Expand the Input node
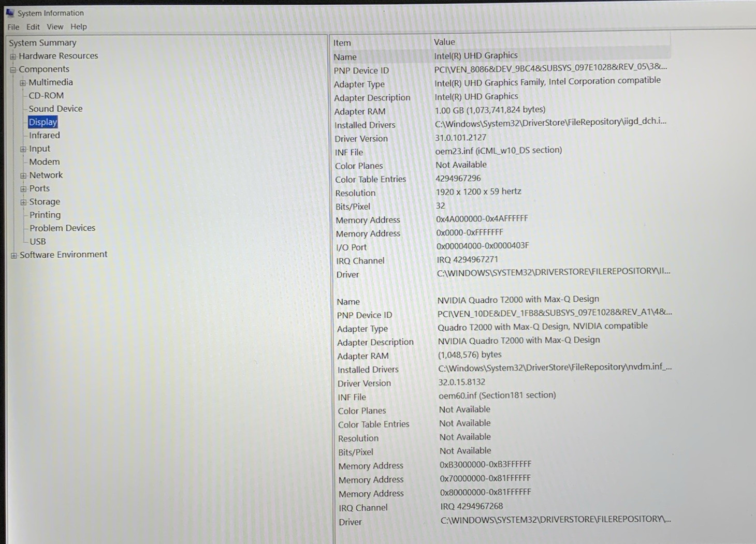The width and height of the screenshot is (756, 544). tap(23, 149)
